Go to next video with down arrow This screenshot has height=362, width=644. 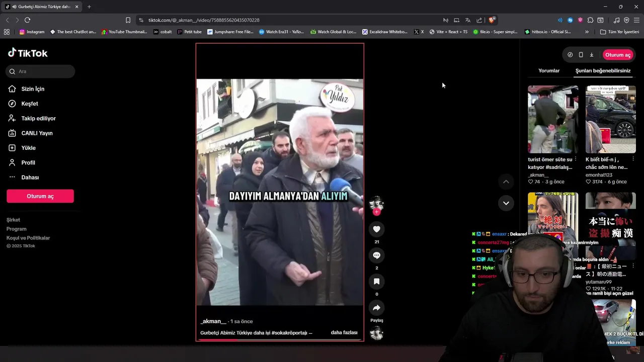[506, 203]
